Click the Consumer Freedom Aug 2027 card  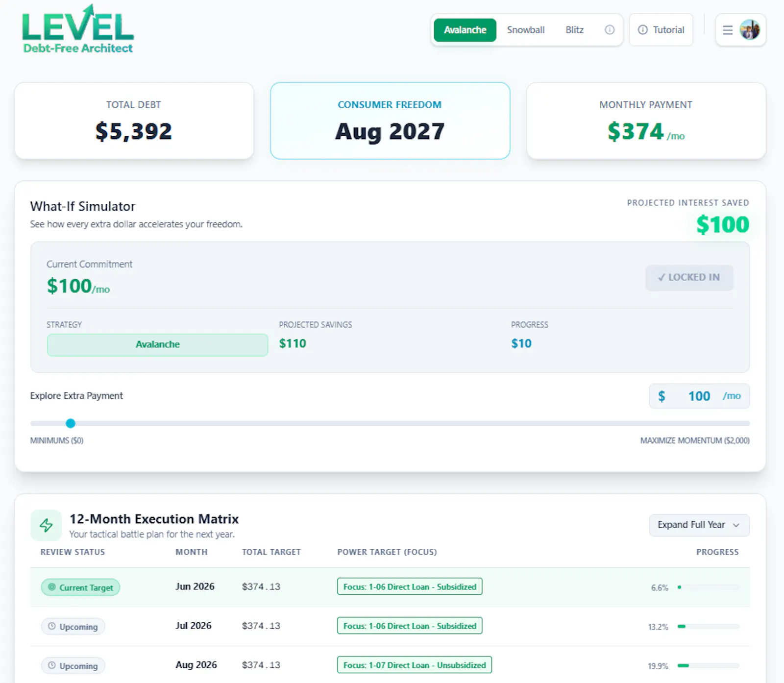click(390, 121)
